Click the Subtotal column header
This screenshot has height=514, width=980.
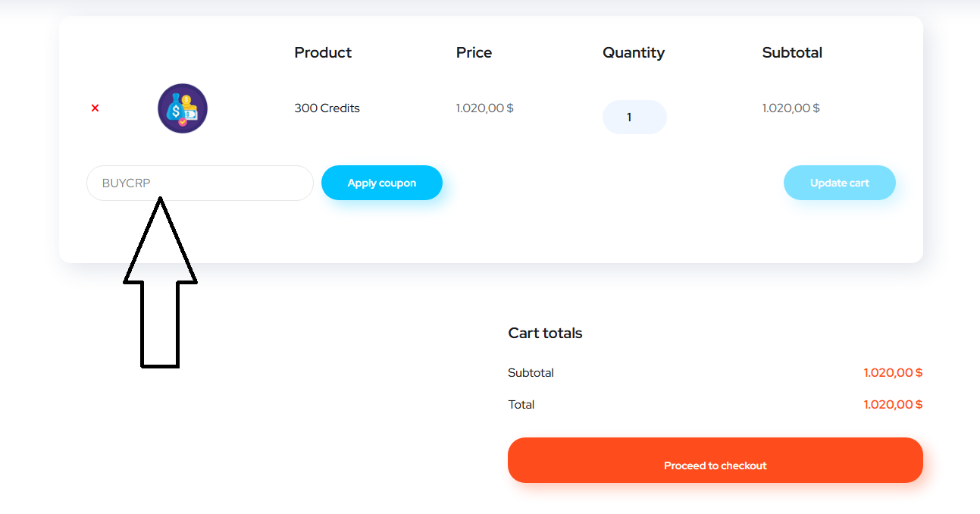pyautogui.click(x=791, y=52)
